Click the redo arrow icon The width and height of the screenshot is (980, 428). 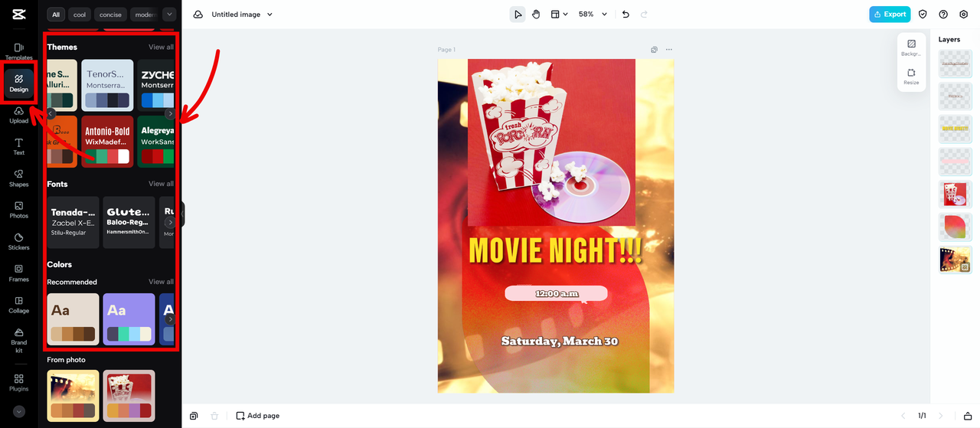[644, 14]
